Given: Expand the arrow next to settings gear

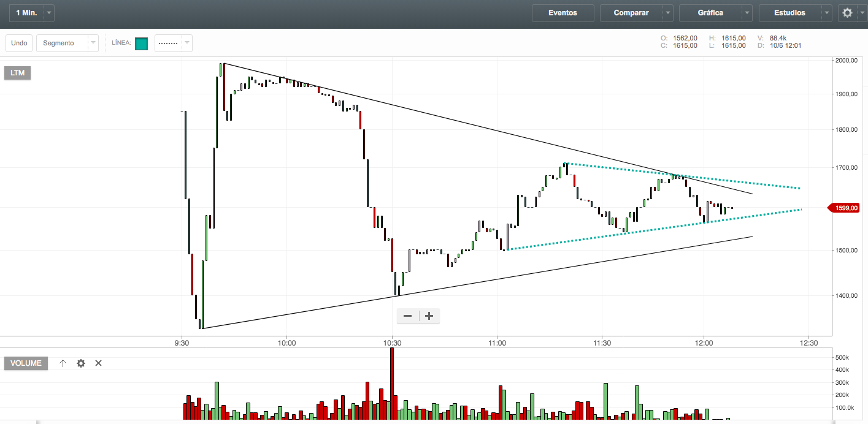Looking at the screenshot, I should pyautogui.click(x=862, y=13).
